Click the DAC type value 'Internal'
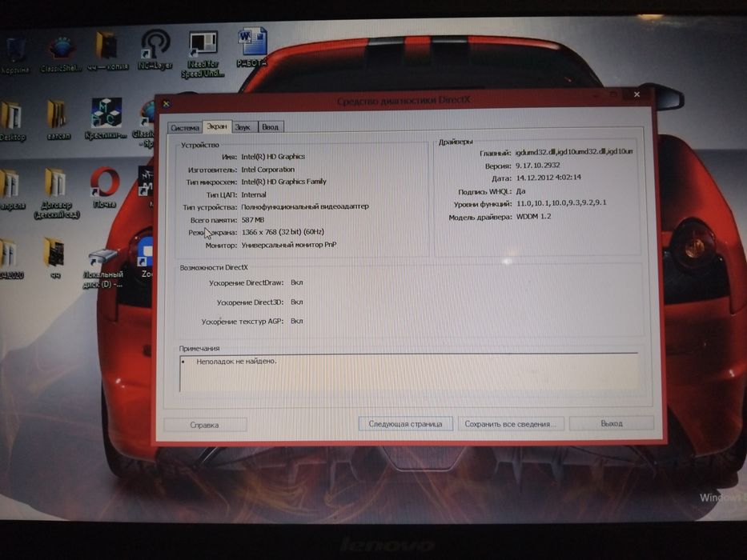This screenshot has height=560, width=747. [x=254, y=194]
